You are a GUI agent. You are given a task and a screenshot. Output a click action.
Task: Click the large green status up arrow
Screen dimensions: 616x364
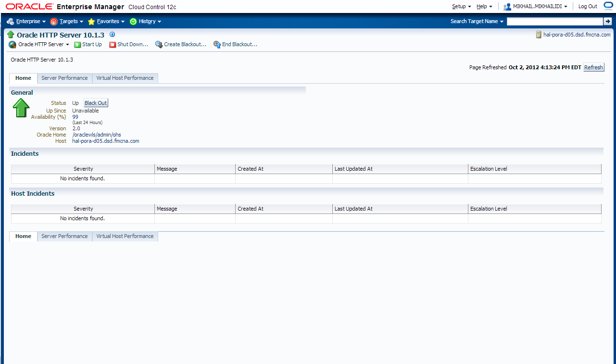(x=21, y=108)
